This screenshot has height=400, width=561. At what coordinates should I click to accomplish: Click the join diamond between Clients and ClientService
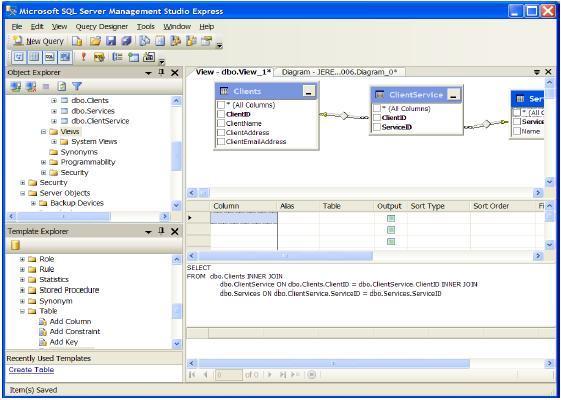(x=344, y=116)
